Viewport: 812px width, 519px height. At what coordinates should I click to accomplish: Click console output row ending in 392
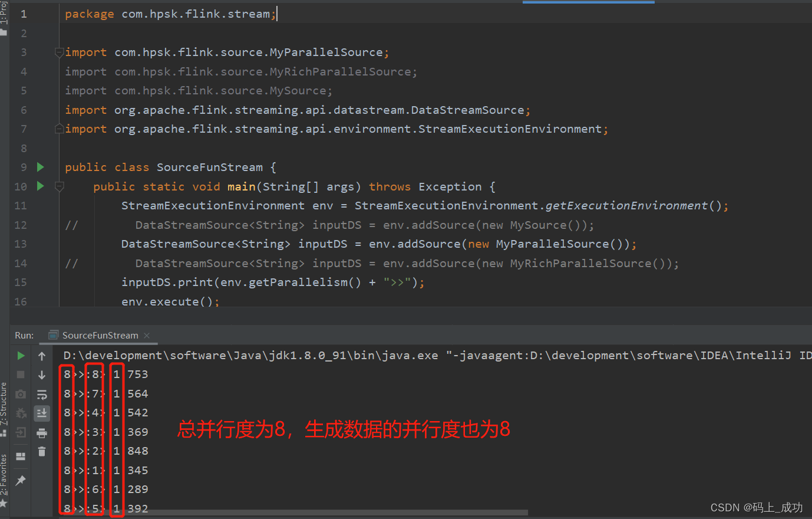[x=105, y=508]
